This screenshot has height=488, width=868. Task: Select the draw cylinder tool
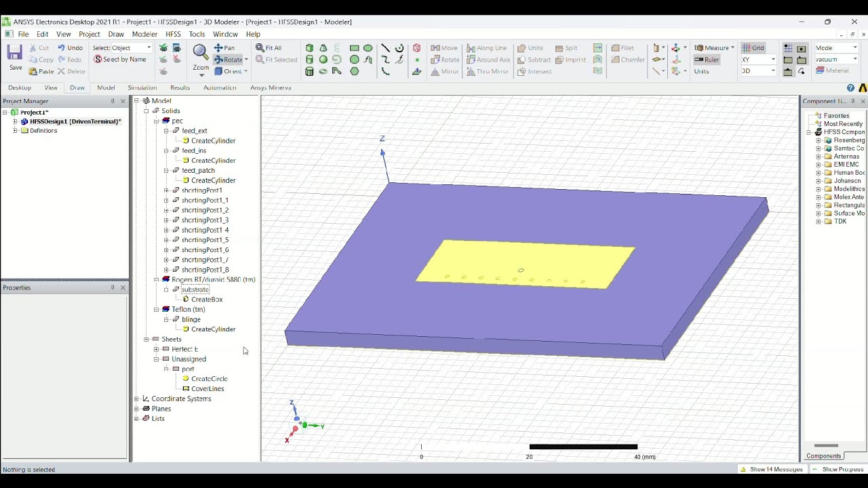[x=310, y=60]
